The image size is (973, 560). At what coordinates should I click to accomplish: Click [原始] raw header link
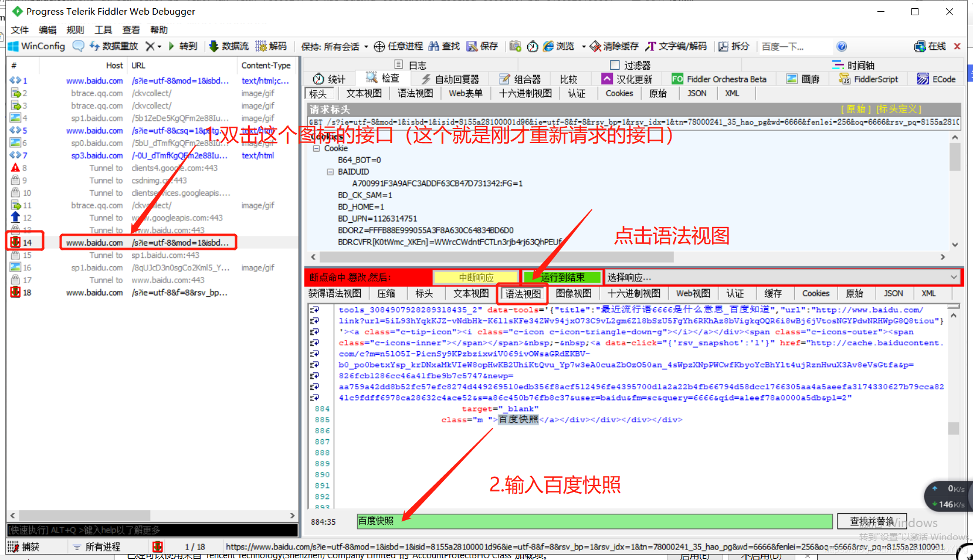856,109
